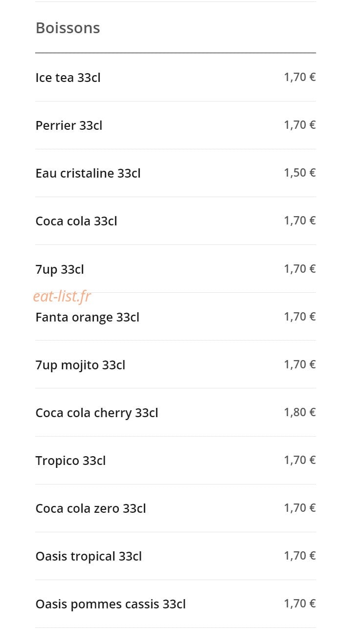Click the 1,50 € price for Eau cristaline
Viewport: 360px width, 644px height.
[x=300, y=173]
